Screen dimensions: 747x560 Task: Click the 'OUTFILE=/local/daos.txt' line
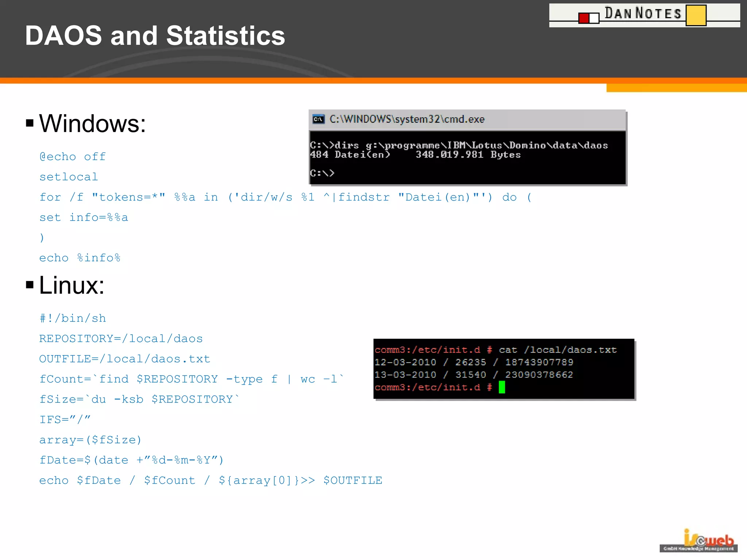tap(125, 359)
